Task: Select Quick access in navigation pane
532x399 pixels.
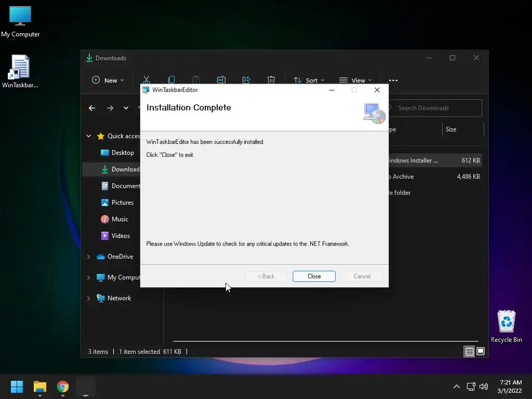Action: (118, 136)
